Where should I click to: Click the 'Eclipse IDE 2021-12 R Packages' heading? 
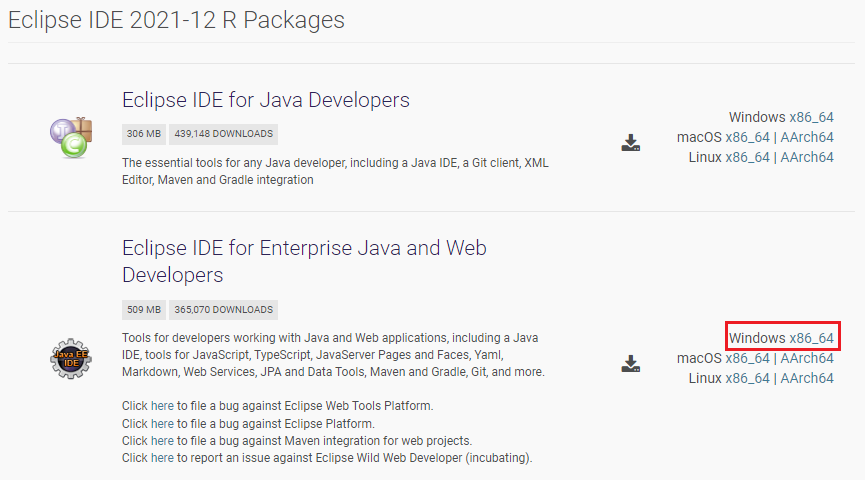177,20
